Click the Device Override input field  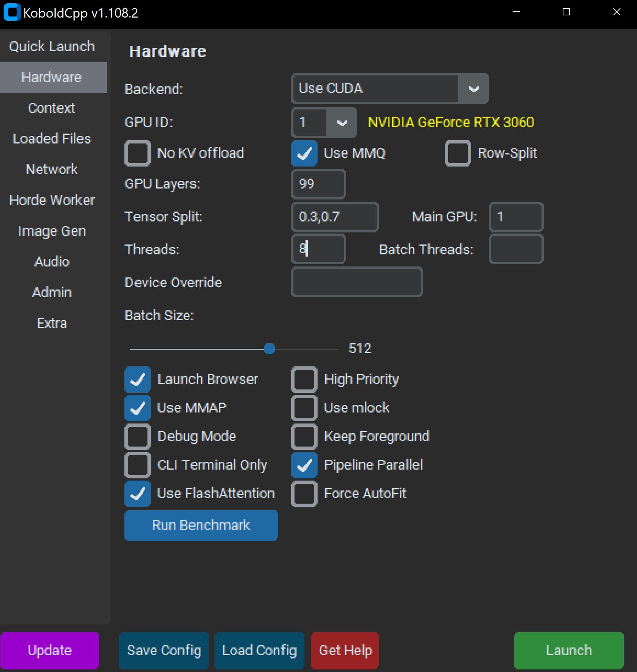[x=357, y=282]
